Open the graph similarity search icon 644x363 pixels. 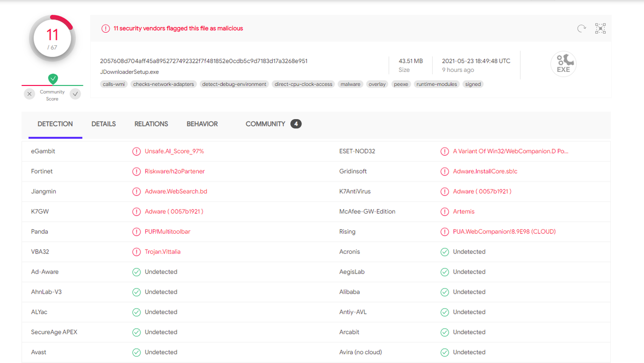[x=600, y=29]
